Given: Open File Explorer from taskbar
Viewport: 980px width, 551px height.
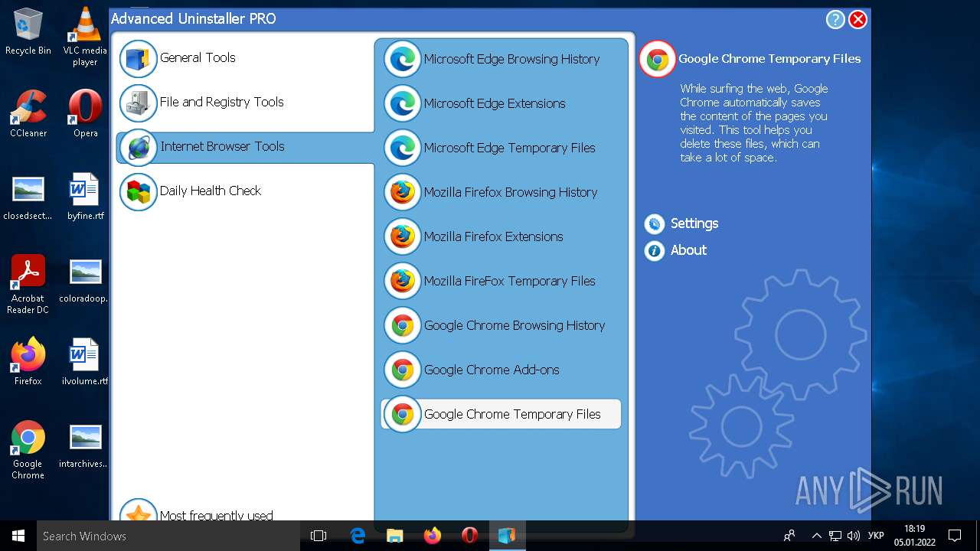Looking at the screenshot, I should click(395, 536).
